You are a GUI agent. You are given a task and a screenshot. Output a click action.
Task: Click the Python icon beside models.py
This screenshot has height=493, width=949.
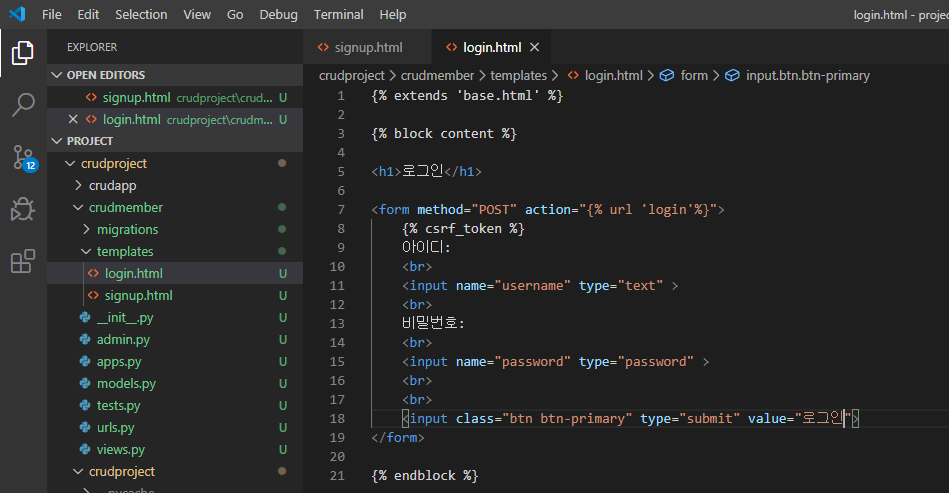coord(85,384)
